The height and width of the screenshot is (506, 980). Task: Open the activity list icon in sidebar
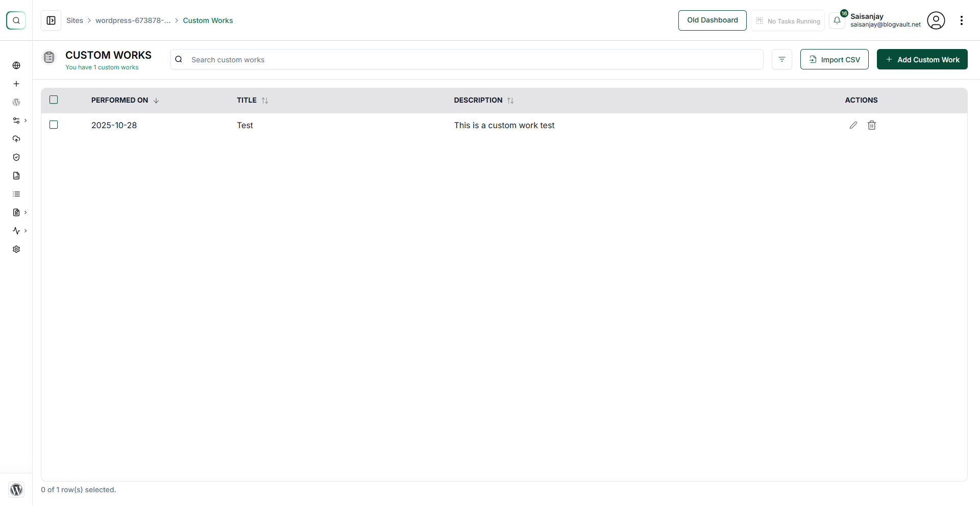(16, 194)
